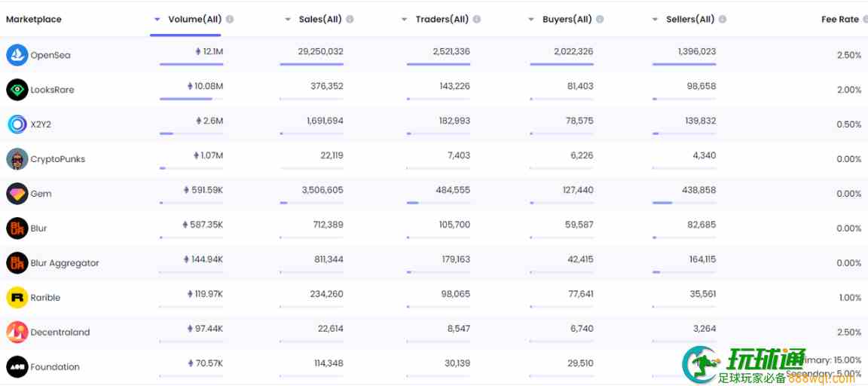Click LooksRare fee rate 2.00%

pos(849,90)
